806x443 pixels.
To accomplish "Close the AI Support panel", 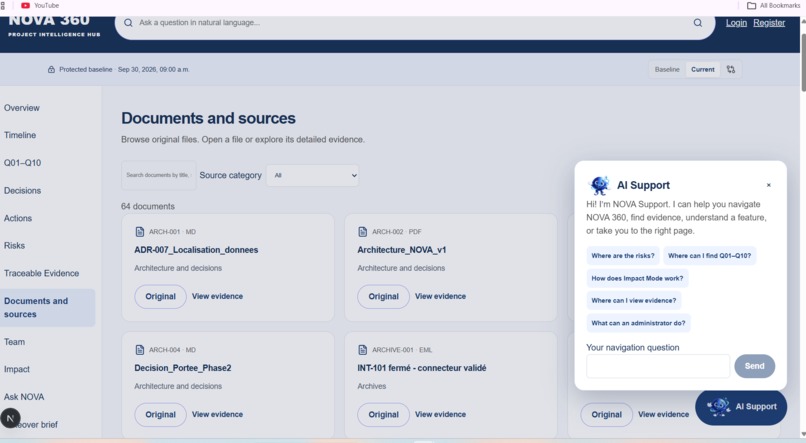I will 769,185.
